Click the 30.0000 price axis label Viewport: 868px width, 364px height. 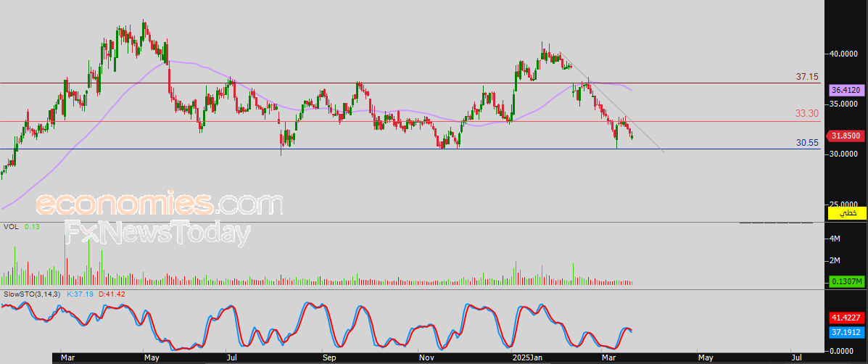pos(843,154)
